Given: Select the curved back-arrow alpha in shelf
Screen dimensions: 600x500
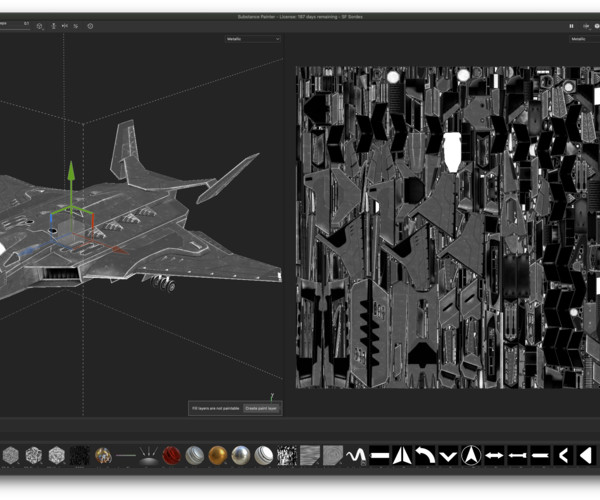Looking at the screenshot, I should pyautogui.click(x=425, y=455).
